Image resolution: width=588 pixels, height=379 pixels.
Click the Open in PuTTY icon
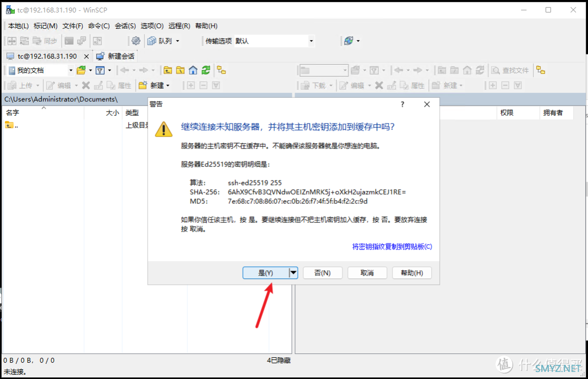tap(81, 41)
